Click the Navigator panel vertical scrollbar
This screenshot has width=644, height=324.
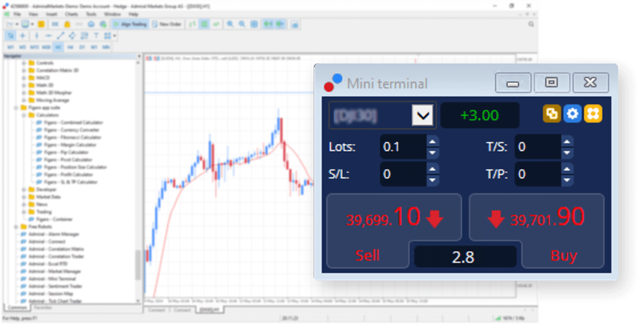click(x=138, y=265)
